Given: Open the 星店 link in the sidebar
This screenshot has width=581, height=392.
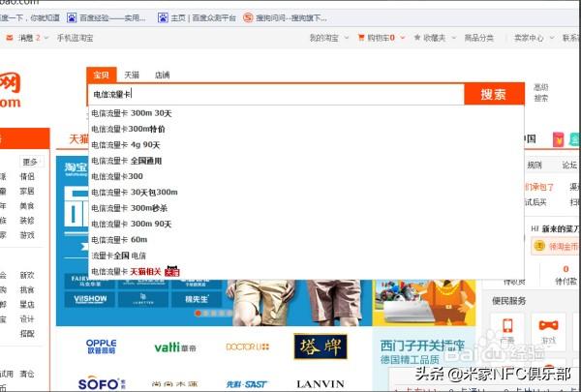Looking at the screenshot, I should pyautogui.click(x=27, y=305).
